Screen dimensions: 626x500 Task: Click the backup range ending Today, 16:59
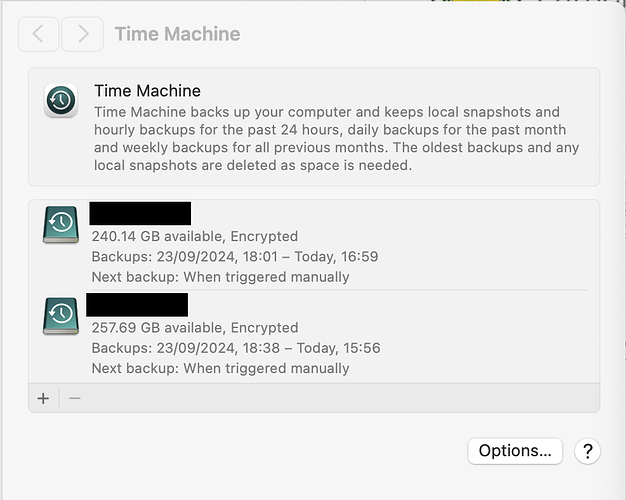coord(235,256)
